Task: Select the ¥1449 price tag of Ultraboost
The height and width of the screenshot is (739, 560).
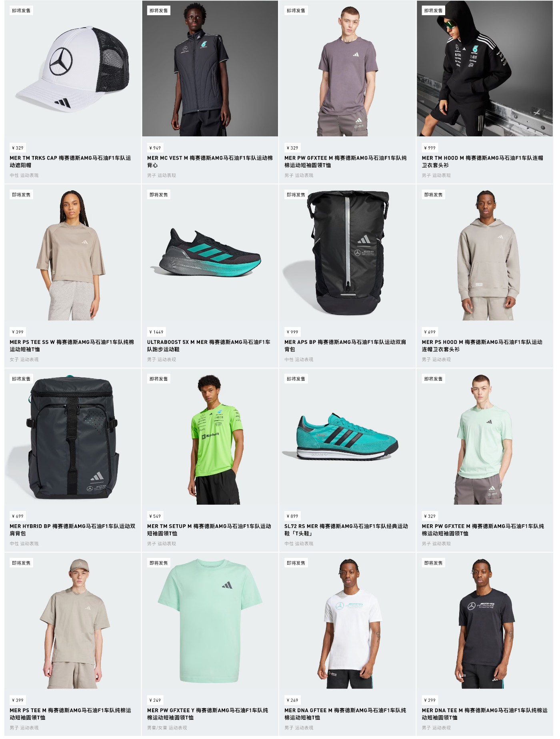Action: tap(156, 332)
